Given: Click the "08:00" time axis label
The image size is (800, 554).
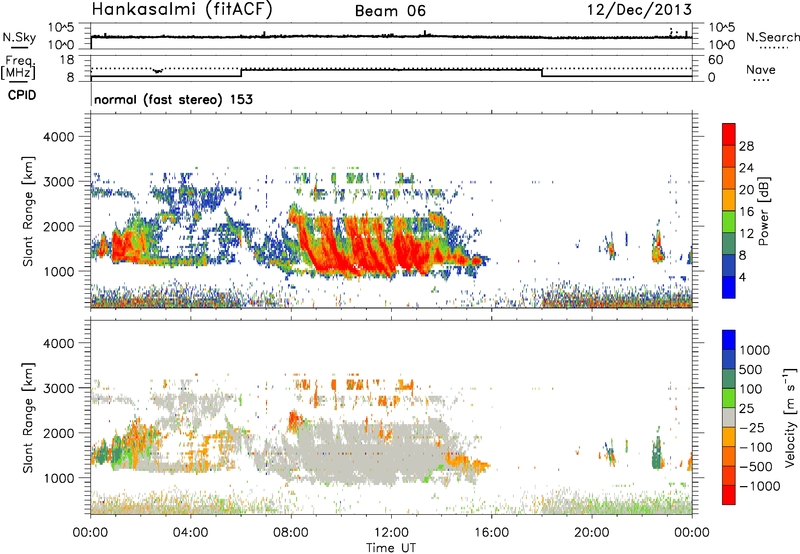Looking at the screenshot, I should (291, 533).
